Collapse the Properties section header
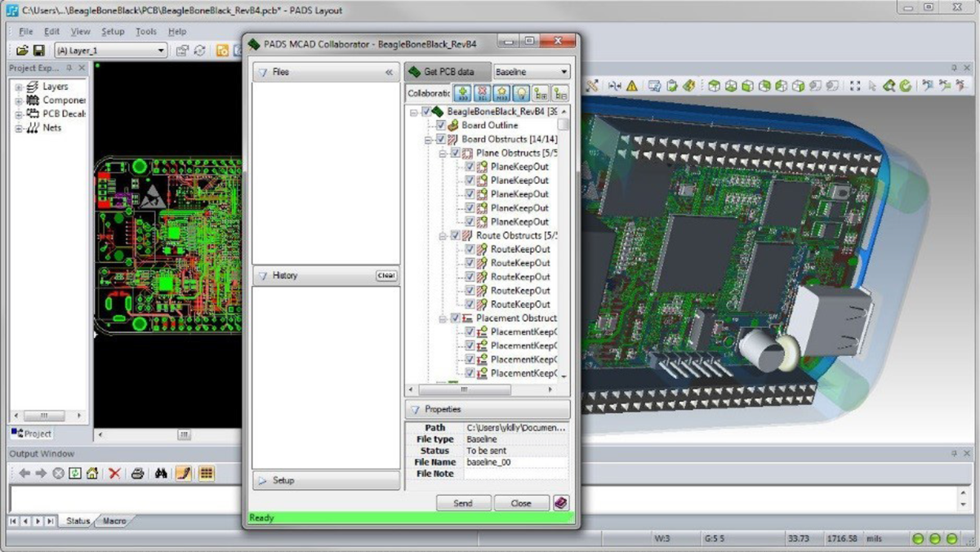This screenshot has height=552, width=980. tap(488, 409)
